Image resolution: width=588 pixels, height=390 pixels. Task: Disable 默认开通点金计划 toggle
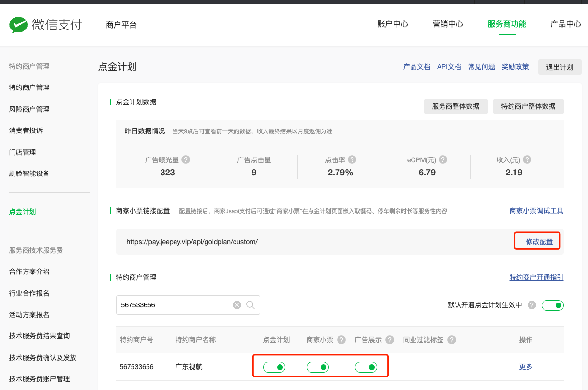click(552, 305)
